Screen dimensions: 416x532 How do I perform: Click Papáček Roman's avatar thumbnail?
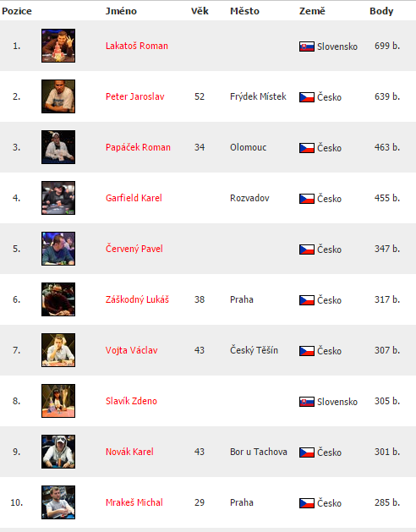[58, 147]
